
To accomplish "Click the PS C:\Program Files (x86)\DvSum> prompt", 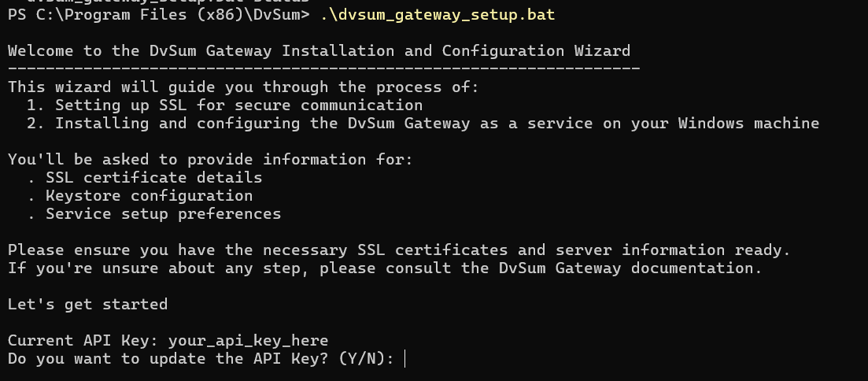I will [159, 14].
